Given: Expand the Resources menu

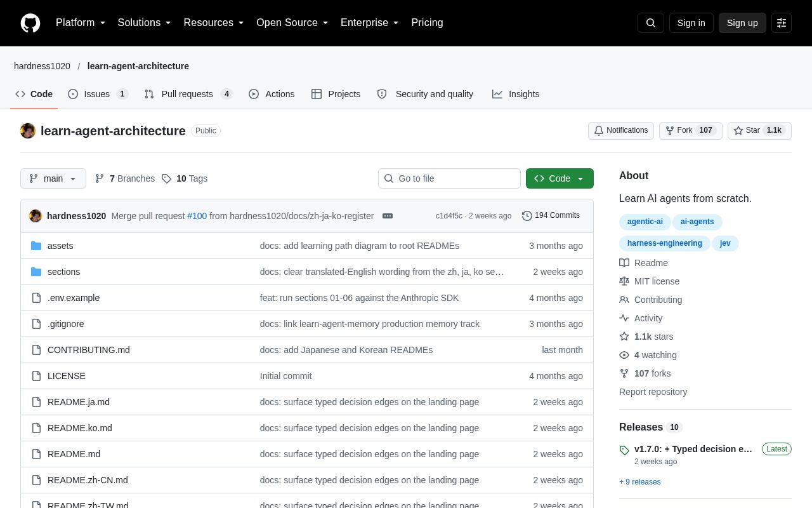Looking at the screenshot, I should (214, 23).
